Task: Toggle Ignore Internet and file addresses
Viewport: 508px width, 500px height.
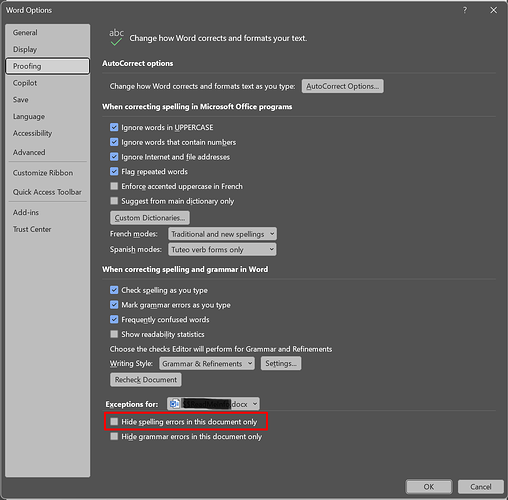Action: point(114,157)
